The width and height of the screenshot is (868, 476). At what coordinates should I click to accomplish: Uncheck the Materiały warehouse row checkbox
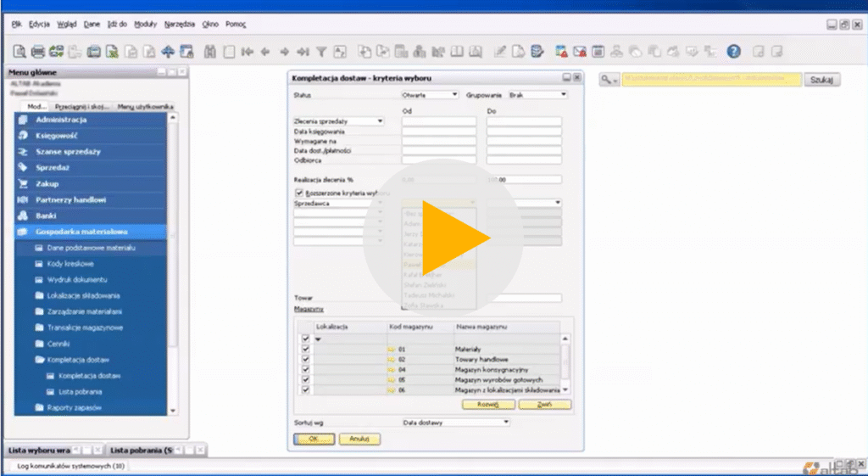[x=306, y=349]
